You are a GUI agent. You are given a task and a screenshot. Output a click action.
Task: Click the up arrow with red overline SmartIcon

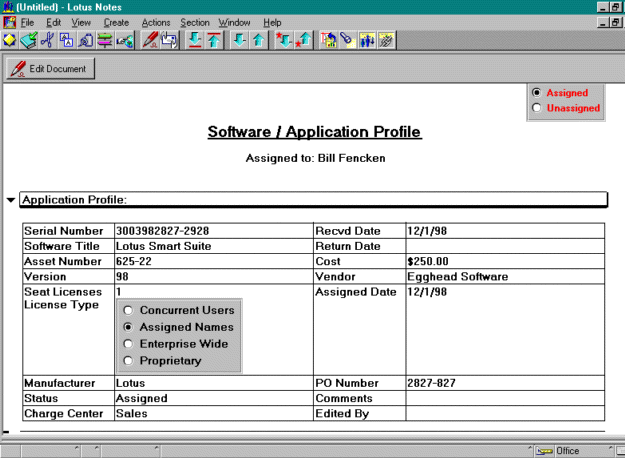[x=214, y=40]
